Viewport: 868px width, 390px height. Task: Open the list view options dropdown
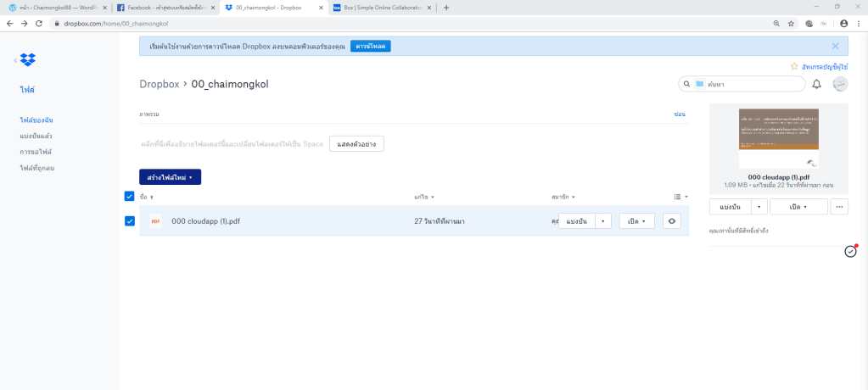680,197
